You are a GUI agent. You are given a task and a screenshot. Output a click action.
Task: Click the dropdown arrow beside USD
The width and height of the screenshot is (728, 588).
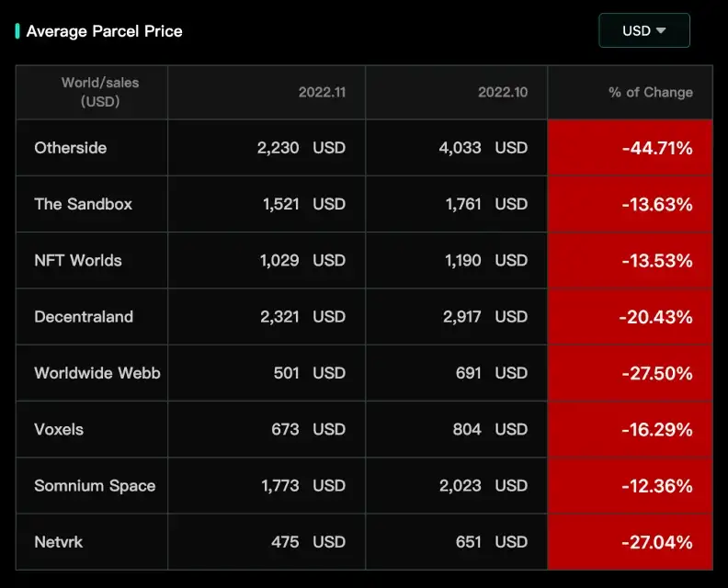[661, 30]
